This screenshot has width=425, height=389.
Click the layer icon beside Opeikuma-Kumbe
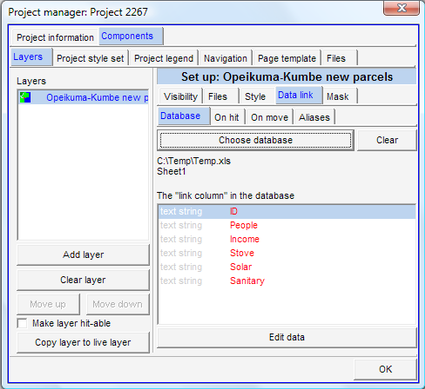pyautogui.click(x=25, y=97)
